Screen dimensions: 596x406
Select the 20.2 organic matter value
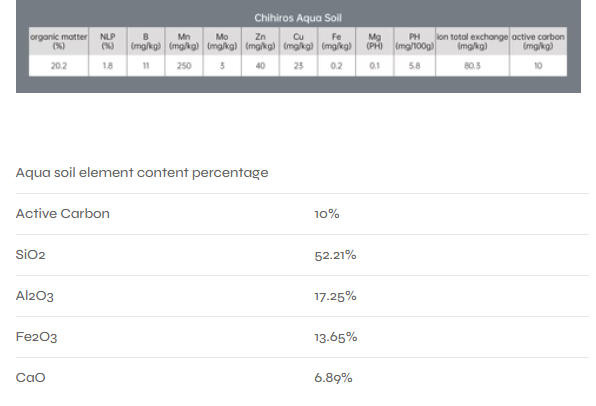(59, 66)
